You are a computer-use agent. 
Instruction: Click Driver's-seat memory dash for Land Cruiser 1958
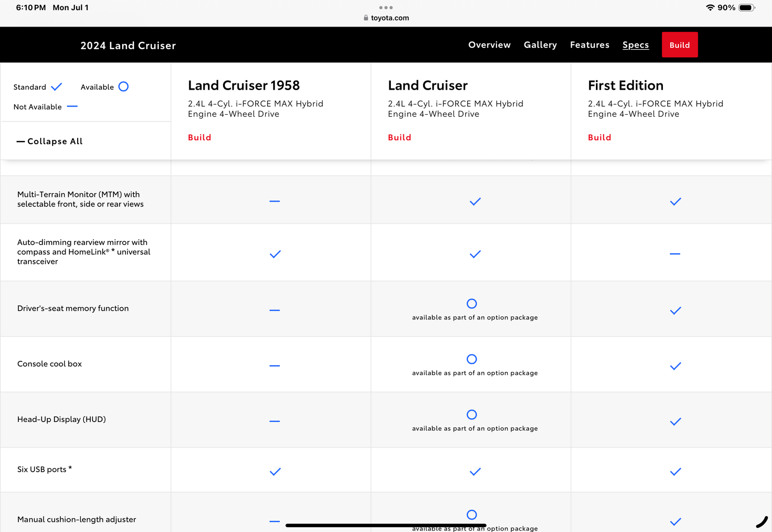275,310
